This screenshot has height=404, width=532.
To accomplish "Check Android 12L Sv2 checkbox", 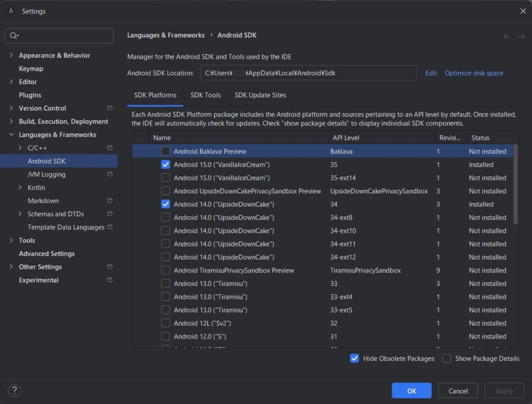I will click(166, 323).
